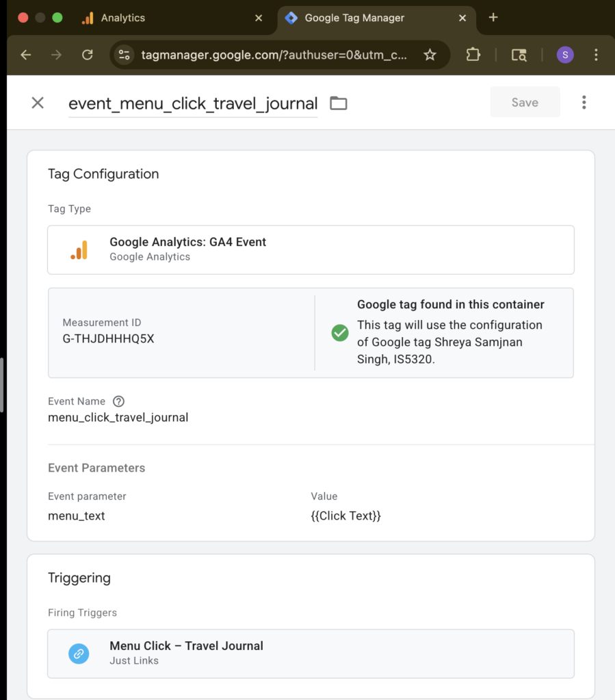Image resolution: width=615 pixels, height=700 pixels.
Task: Reload the Tag Manager page
Action: coord(87,55)
